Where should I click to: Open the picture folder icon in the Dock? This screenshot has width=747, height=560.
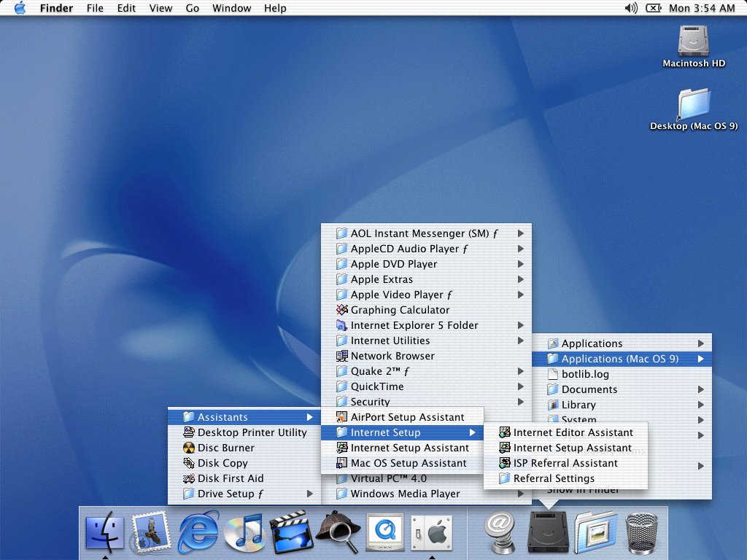click(595, 532)
